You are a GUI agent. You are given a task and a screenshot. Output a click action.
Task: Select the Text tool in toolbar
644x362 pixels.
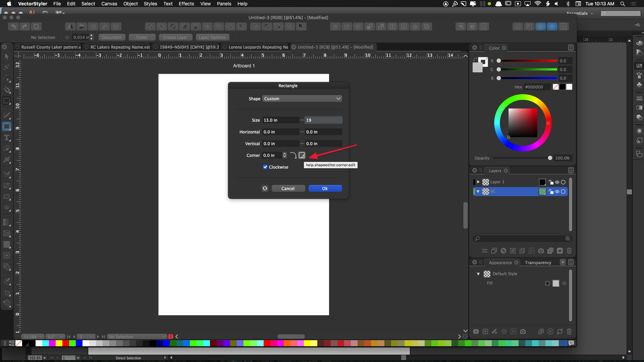[x=6, y=138]
